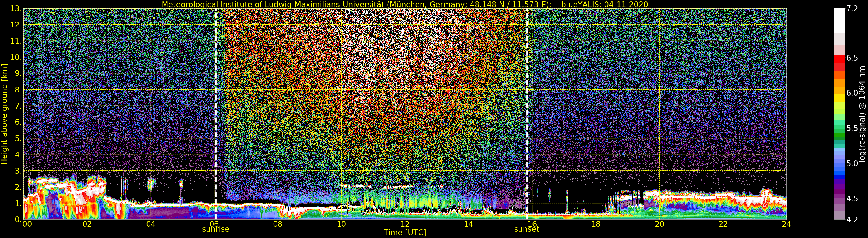The image size is (868, 238).
Task: Click the vertical color scale bar
Action: click(x=839, y=114)
